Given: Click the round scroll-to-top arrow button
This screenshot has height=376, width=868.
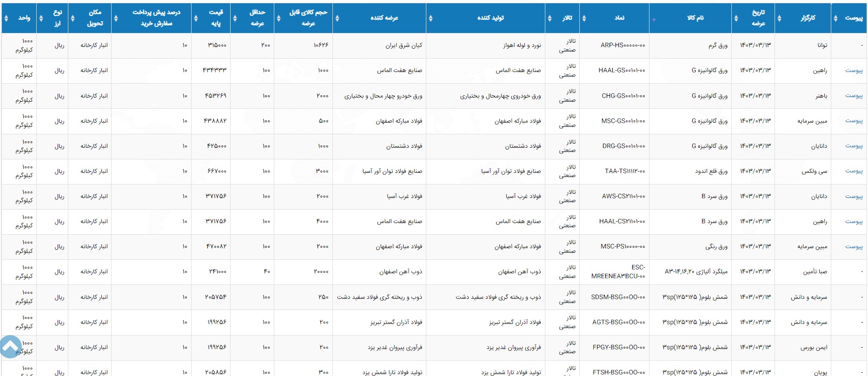Looking at the screenshot, I should click(10, 347).
